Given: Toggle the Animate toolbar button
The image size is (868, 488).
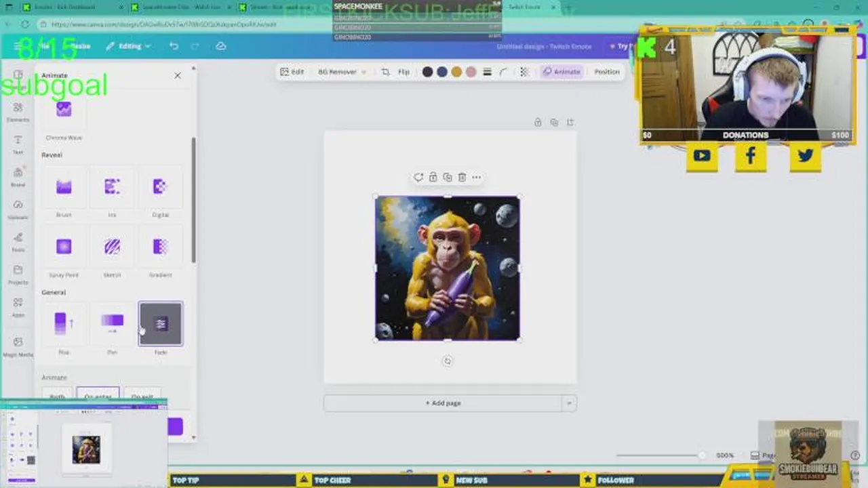Looking at the screenshot, I should point(561,72).
